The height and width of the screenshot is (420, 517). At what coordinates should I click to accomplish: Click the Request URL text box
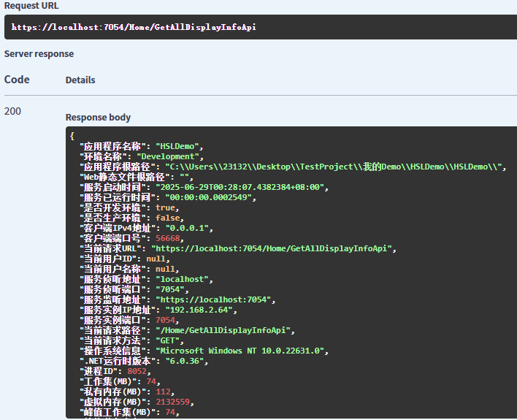[x=261, y=27]
